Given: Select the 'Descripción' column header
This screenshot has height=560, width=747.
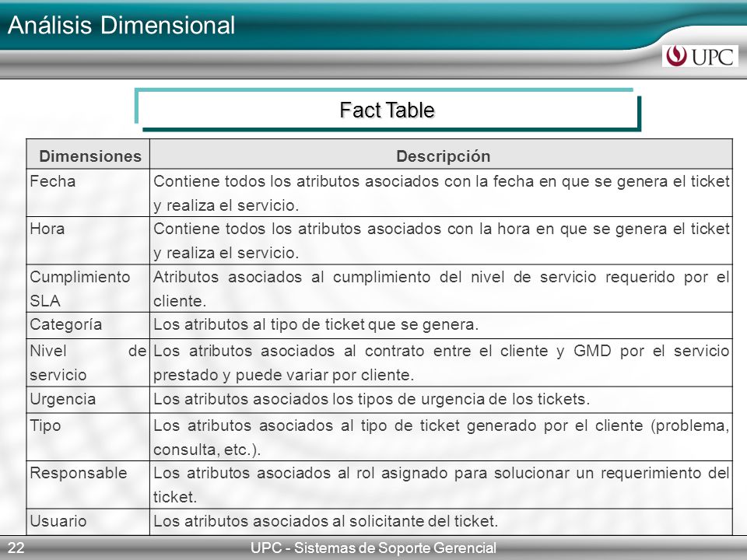Looking at the screenshot, I should [x=441, y=155].
